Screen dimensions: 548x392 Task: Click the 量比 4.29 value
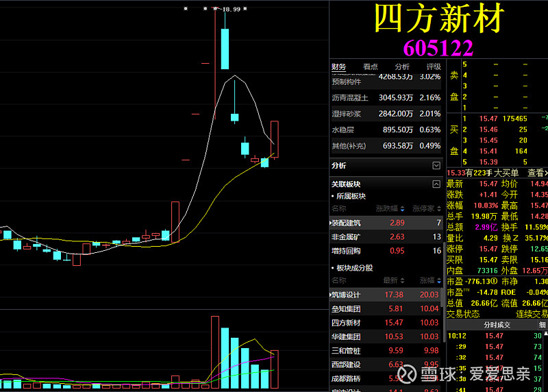490,238
